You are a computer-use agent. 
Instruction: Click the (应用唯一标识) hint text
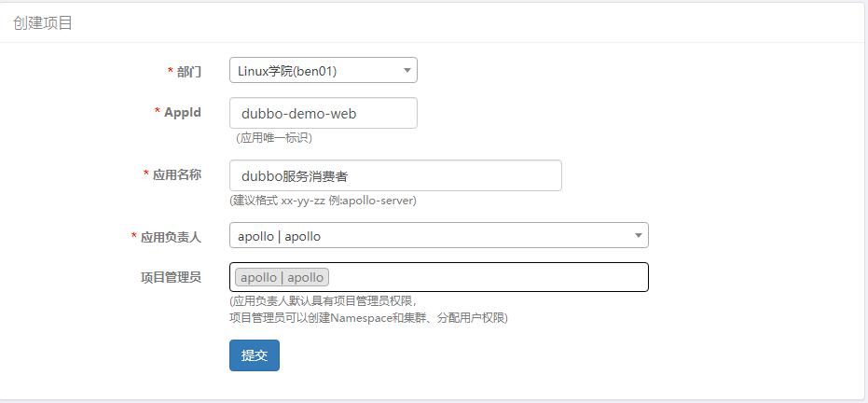point(273,138)
